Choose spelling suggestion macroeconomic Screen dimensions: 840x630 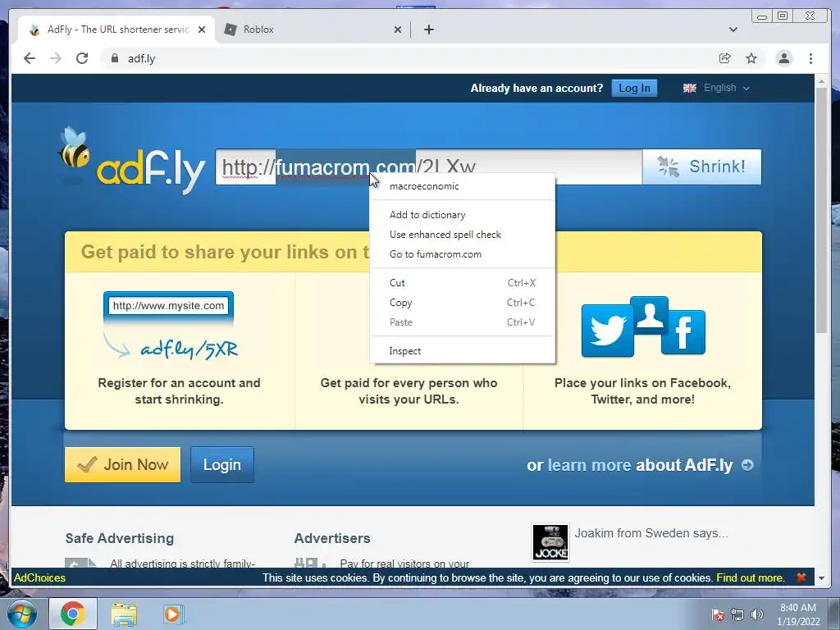coord(462,186)
